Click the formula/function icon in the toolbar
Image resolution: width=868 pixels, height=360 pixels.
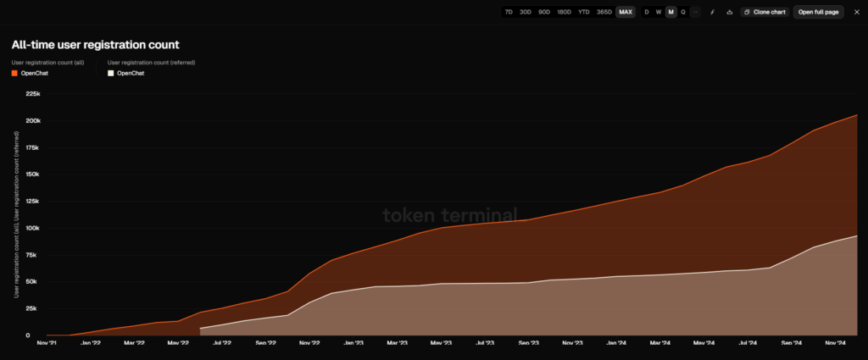coord(712,12)
